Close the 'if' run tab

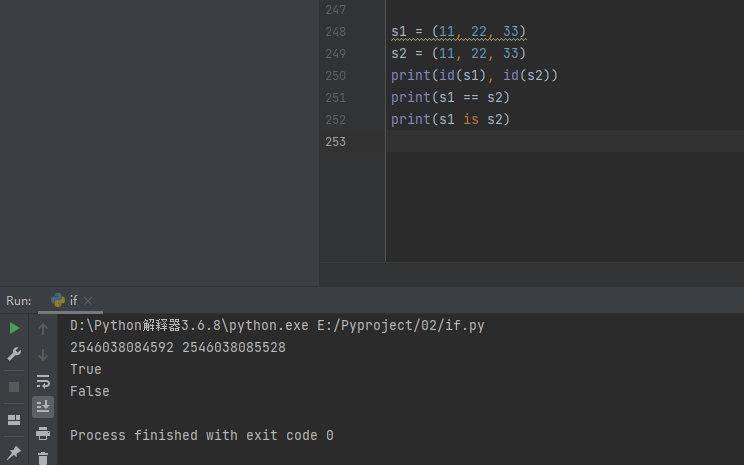(88, 300)
